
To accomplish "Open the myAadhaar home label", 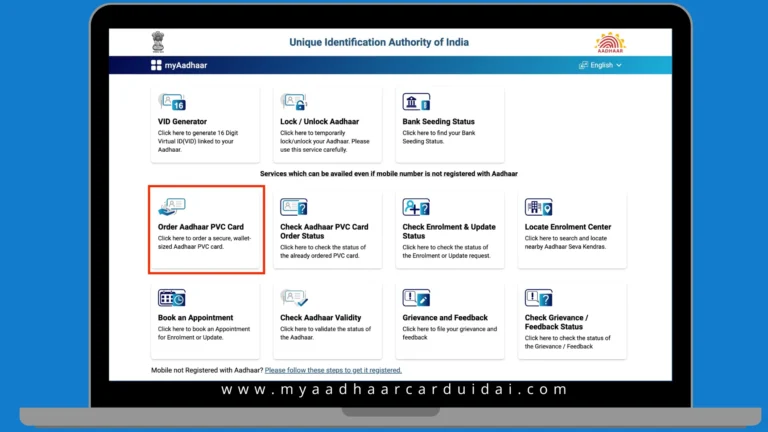I will 186,65.
